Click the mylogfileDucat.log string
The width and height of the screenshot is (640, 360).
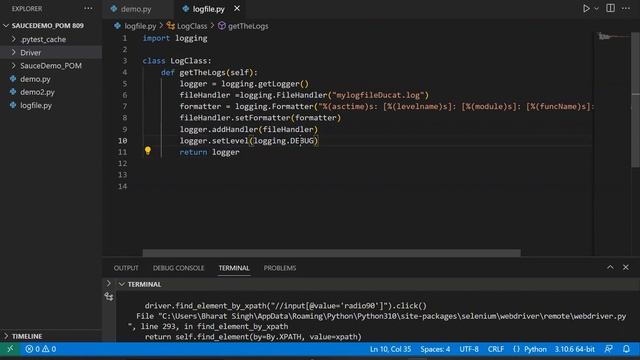coord(378,95)
